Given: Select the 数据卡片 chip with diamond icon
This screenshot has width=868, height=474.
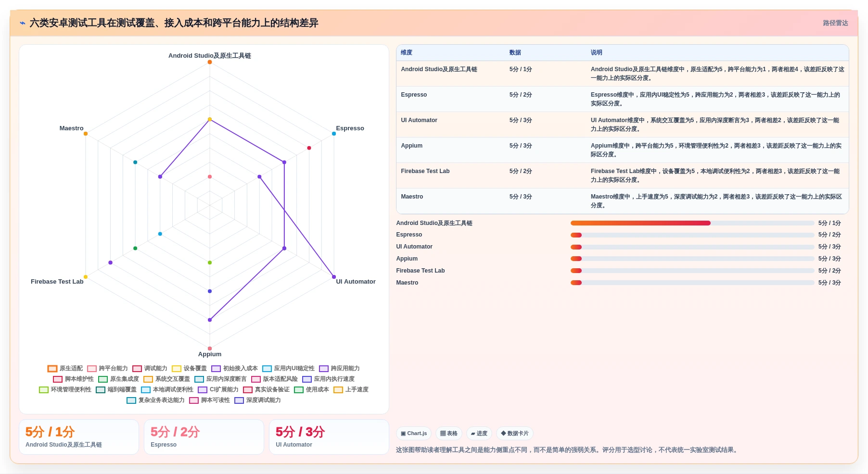Looking at the screenshot, I should (x=514, y=434).
